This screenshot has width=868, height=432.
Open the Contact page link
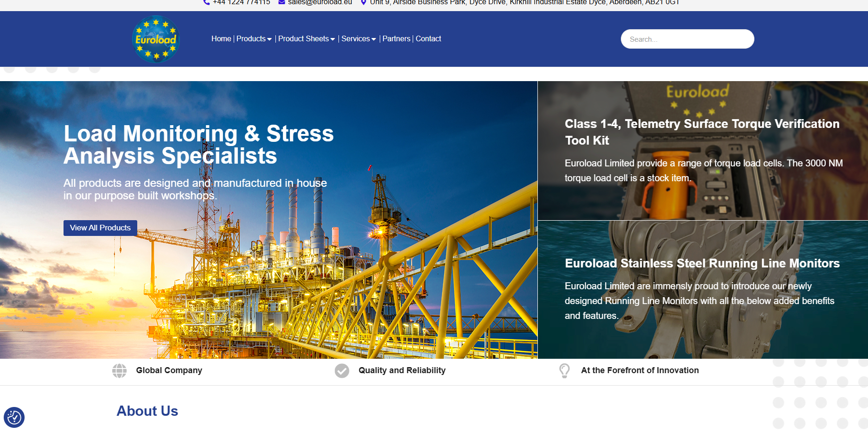428,39
